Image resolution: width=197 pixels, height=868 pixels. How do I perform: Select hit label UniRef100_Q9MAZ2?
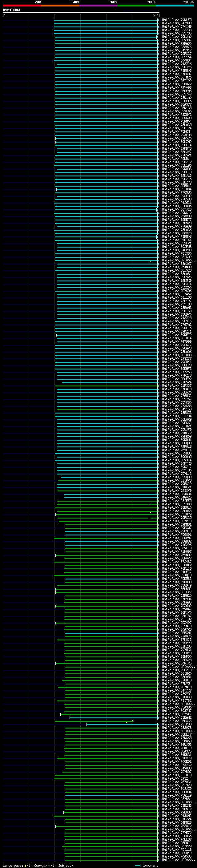pyautogui.click(x=177, y=84)
